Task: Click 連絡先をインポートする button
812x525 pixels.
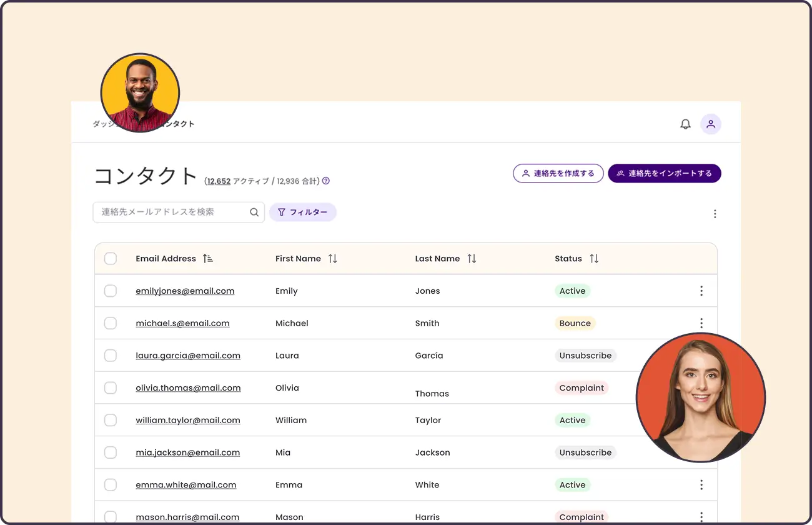Action: click(x=664, y=174)
